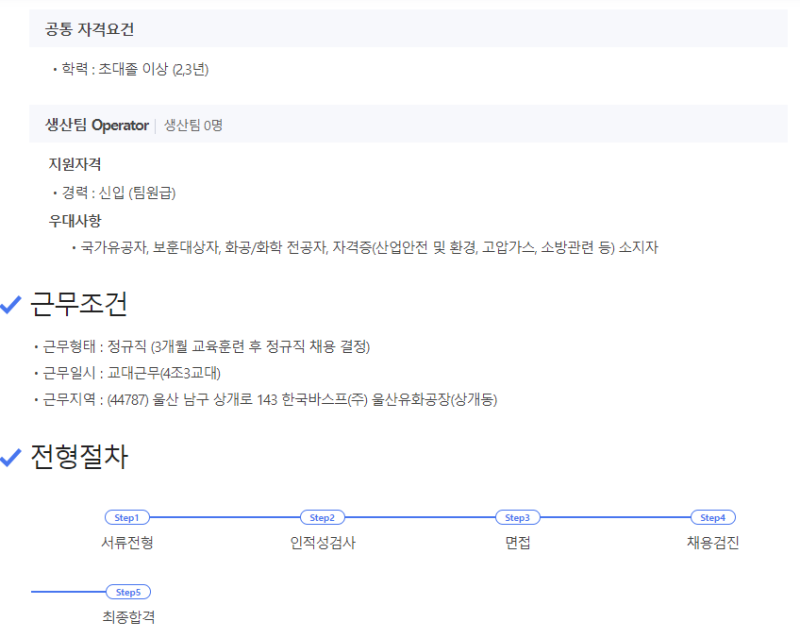
Task: Click the 우대사항 subheading
Action: 75,220
